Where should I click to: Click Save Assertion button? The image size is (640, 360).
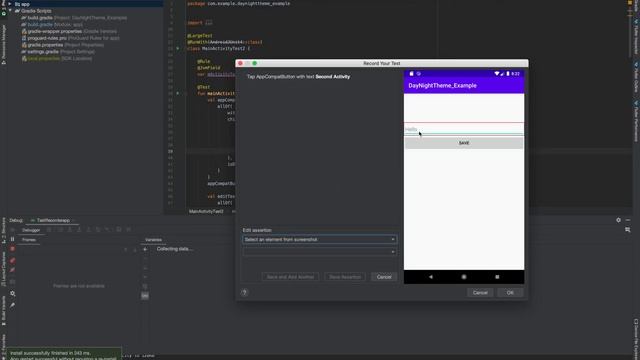click(345, 277)
